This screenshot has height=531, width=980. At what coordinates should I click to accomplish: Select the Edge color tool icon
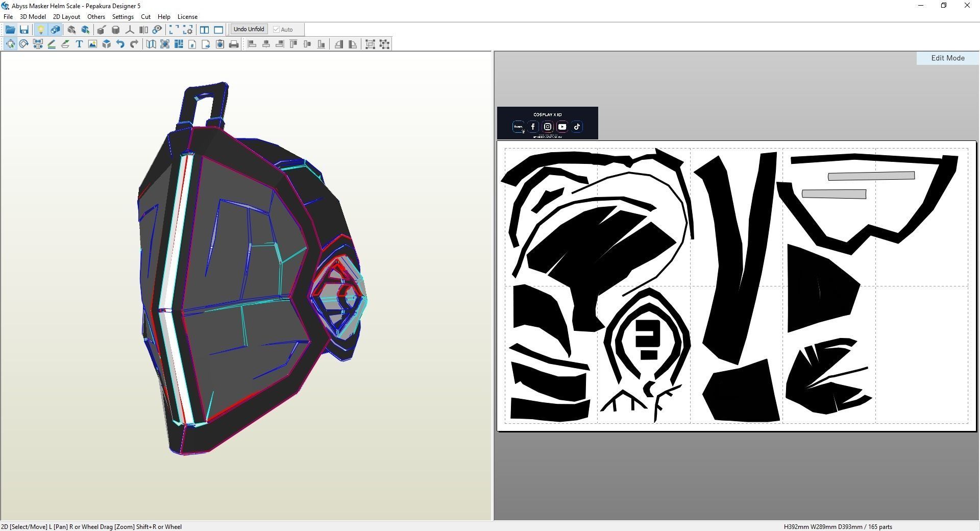click(65, 44)
